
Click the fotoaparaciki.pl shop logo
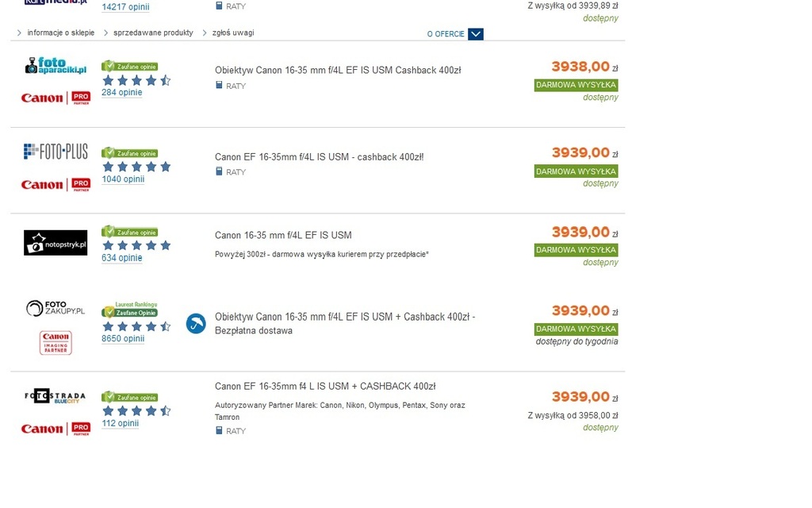(56, 65)
